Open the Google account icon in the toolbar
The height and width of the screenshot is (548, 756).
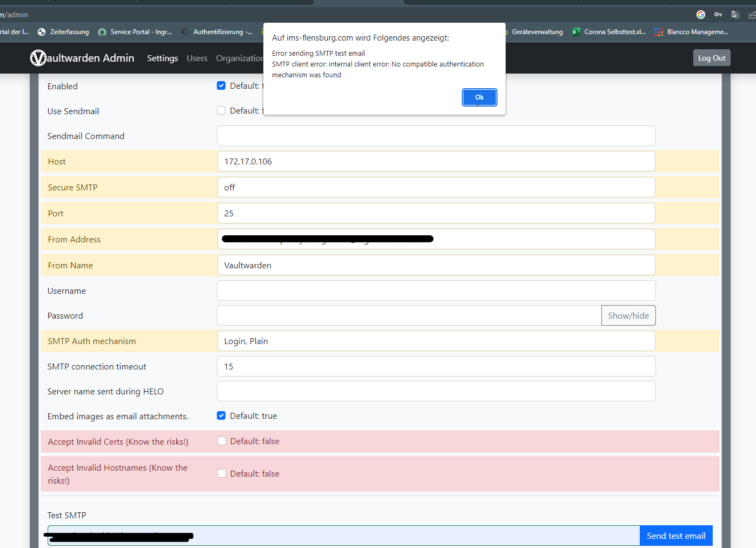(700, 15)
